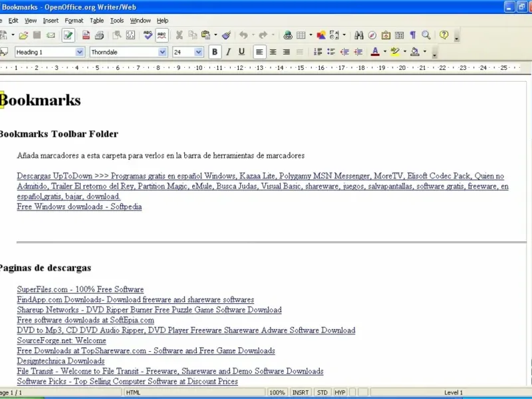Apply Font Color red A icon
Image resolution: width=532 pixels, height=399 pixels.
click(x=375, y=52)
